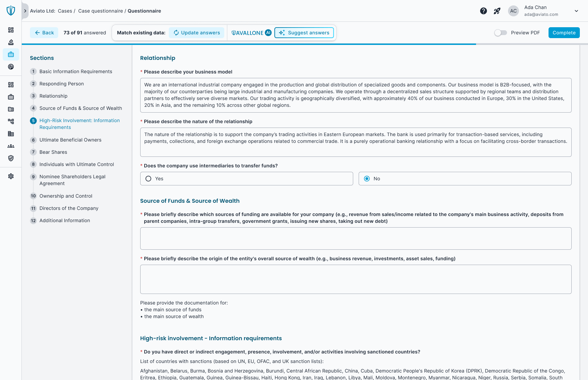
Task: Select No for intermediaries question
Action: coord(367,178)
